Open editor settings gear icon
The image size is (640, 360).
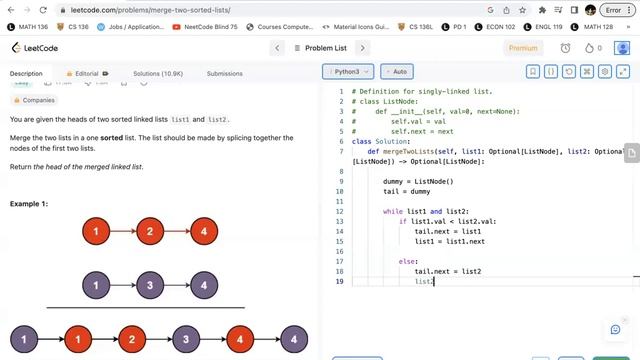604,71
